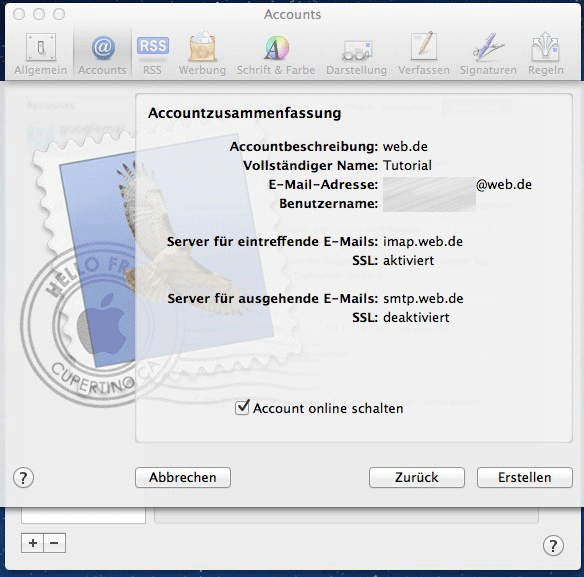The image size is (584, 577).
Task: Open the Regeln rules pane
Action: [546, 54]
